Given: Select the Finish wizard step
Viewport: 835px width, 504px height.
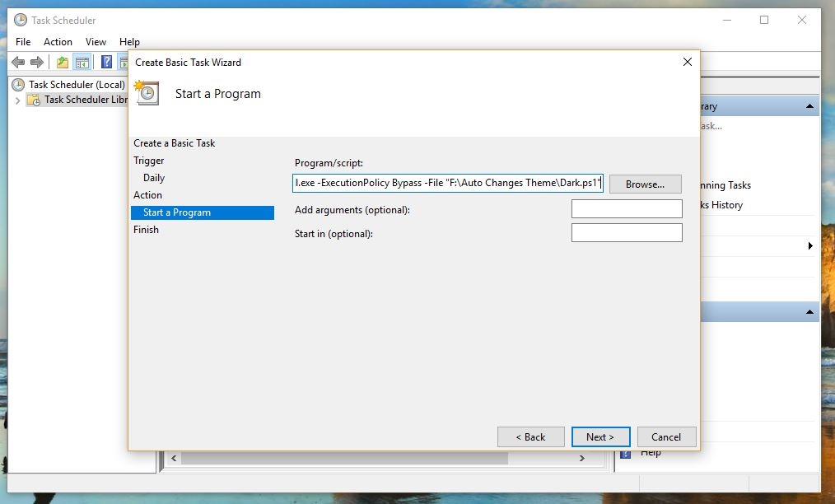Looking at the screenshot, I should pyautogui.click(x=146, y=230).
